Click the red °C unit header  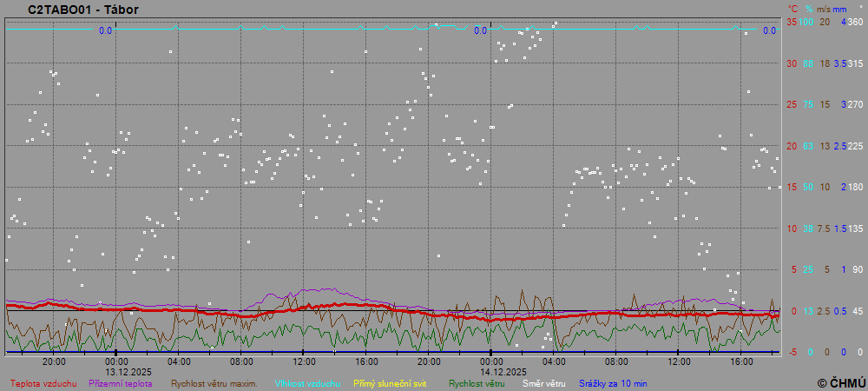(x=792, y=8)
